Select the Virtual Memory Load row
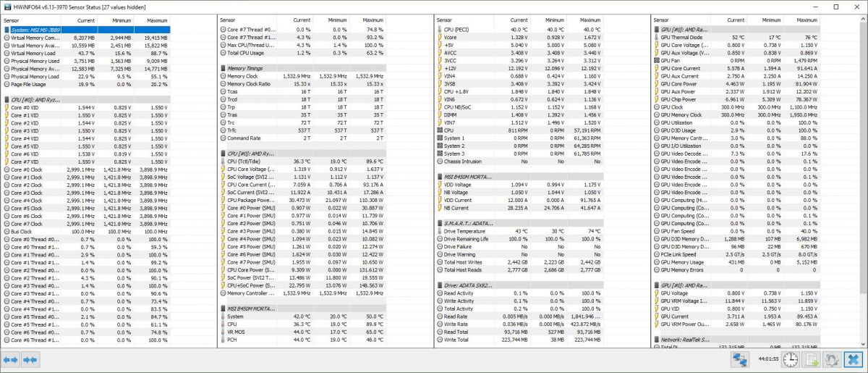Image resolution: width=868 pixels, height=373 pixels. tap(85, 53)
